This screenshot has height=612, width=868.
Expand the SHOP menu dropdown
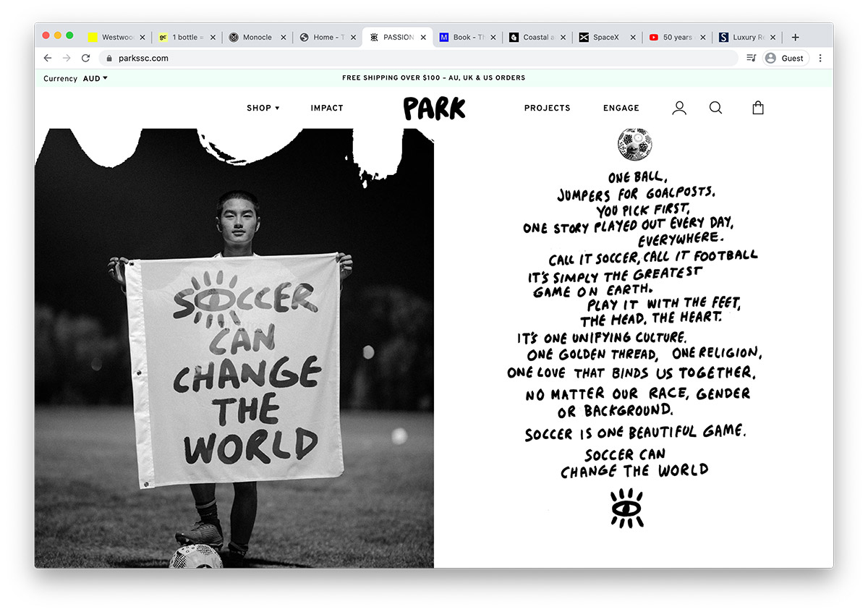click(x=263, y=108)
